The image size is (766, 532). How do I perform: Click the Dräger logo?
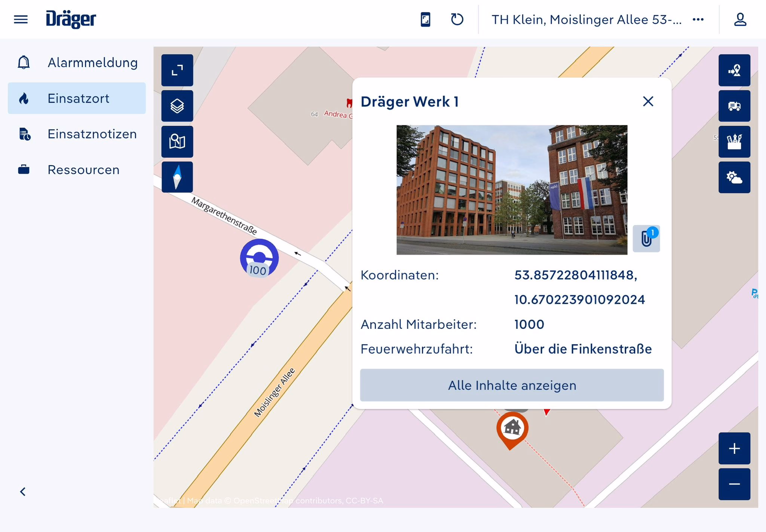click(x=71, y=19)
